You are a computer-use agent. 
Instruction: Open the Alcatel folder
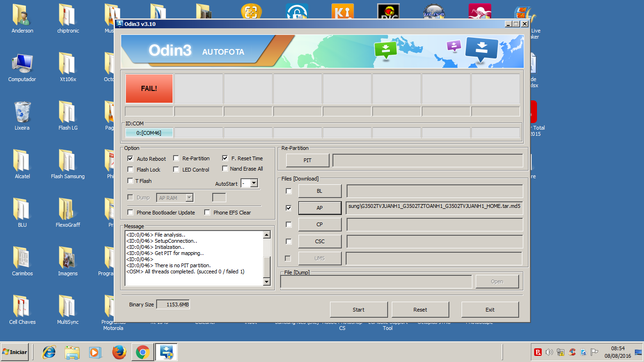point(22,165)
